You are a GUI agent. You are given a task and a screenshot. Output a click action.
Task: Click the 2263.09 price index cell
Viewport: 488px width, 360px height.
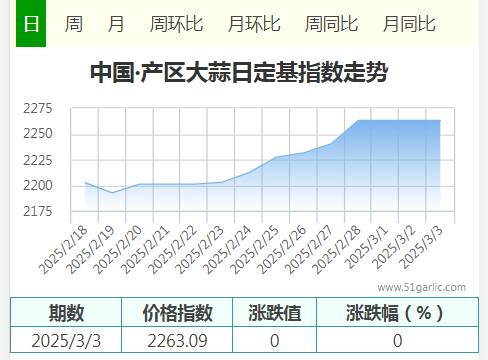tap(177, 340)
